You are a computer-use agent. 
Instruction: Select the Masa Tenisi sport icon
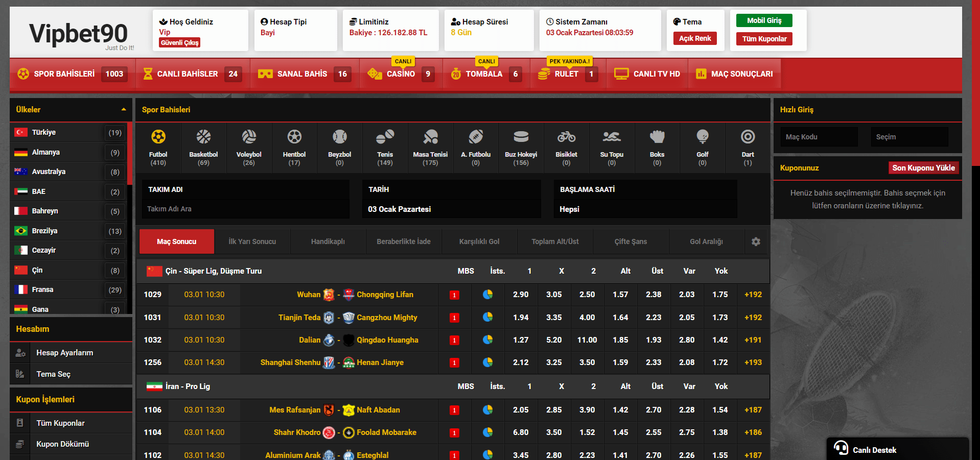(x=430, y=137)
